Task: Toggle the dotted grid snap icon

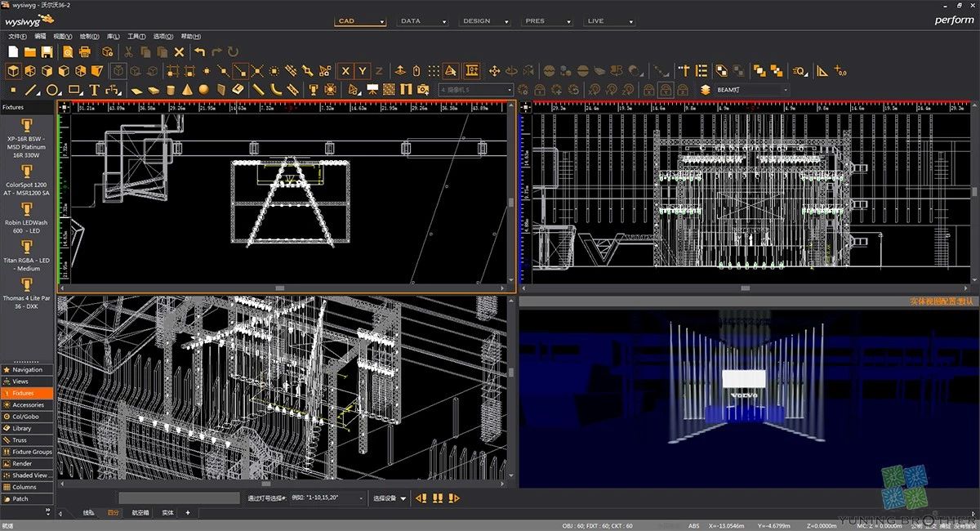Action: 435,71
